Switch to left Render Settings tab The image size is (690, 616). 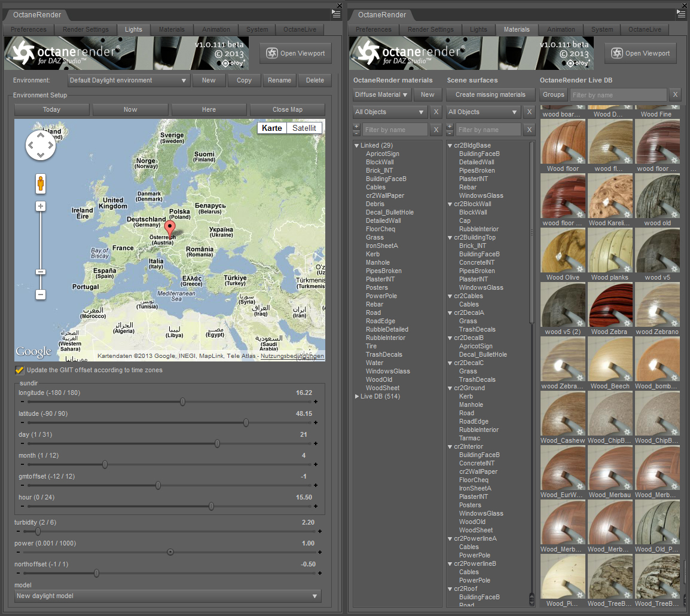(x=86, y=29)
